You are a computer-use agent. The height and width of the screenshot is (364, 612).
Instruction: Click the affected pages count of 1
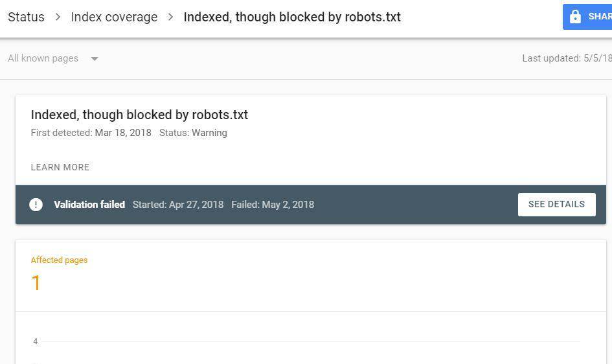pos(36,283)
